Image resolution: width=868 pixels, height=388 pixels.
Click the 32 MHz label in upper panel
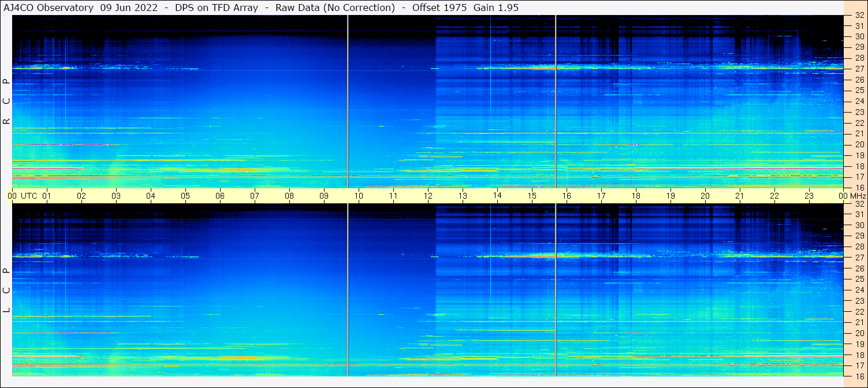pyautogui.click(x=859, y=15)
